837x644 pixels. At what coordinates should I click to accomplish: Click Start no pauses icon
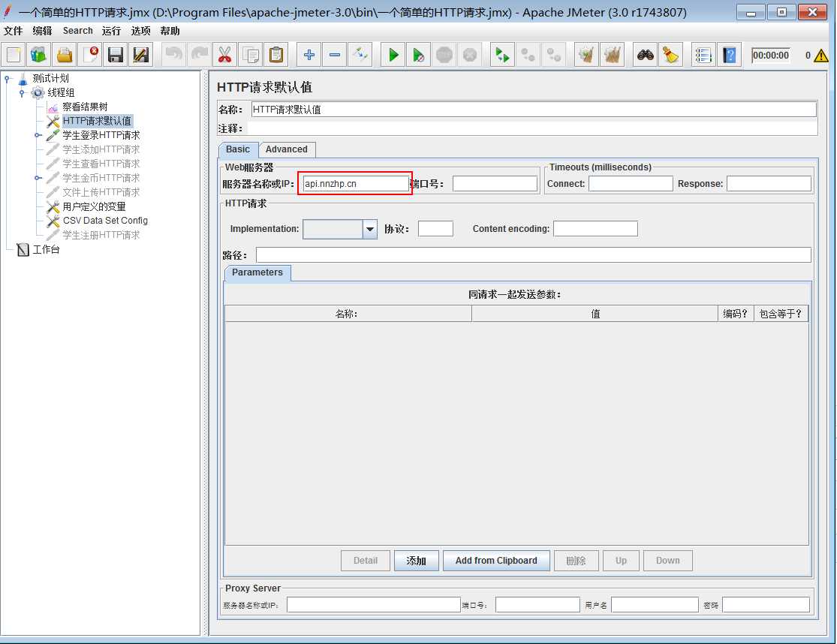click(419, 55)
